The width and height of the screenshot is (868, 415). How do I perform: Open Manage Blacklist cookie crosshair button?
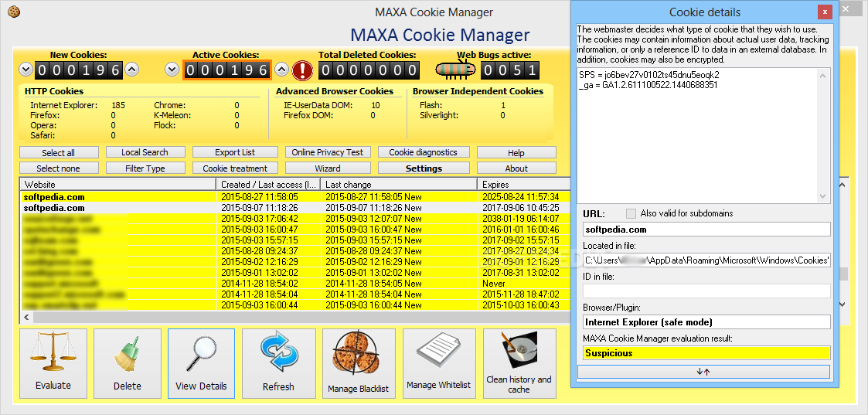tap(359, 363)
